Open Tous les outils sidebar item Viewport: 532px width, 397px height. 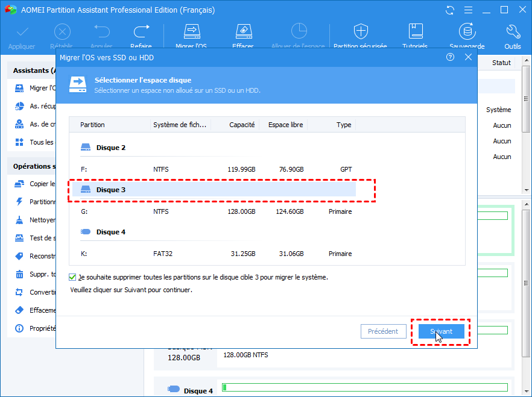35,142
